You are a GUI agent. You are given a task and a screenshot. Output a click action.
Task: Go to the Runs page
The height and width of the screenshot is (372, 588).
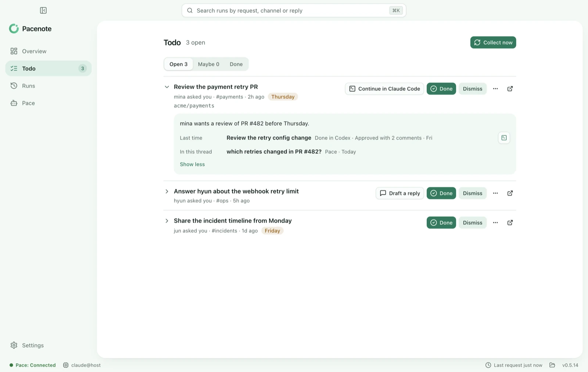48,86
